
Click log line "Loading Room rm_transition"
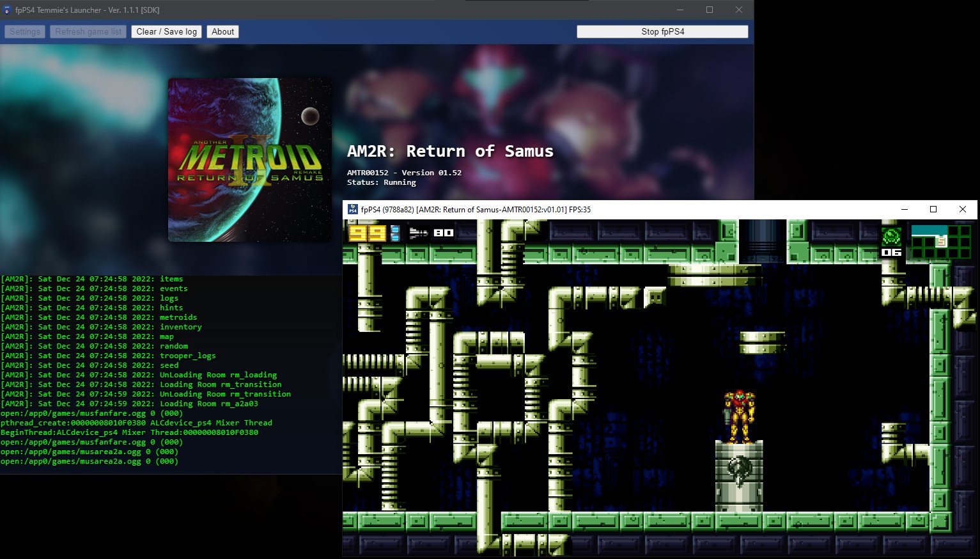141,384
